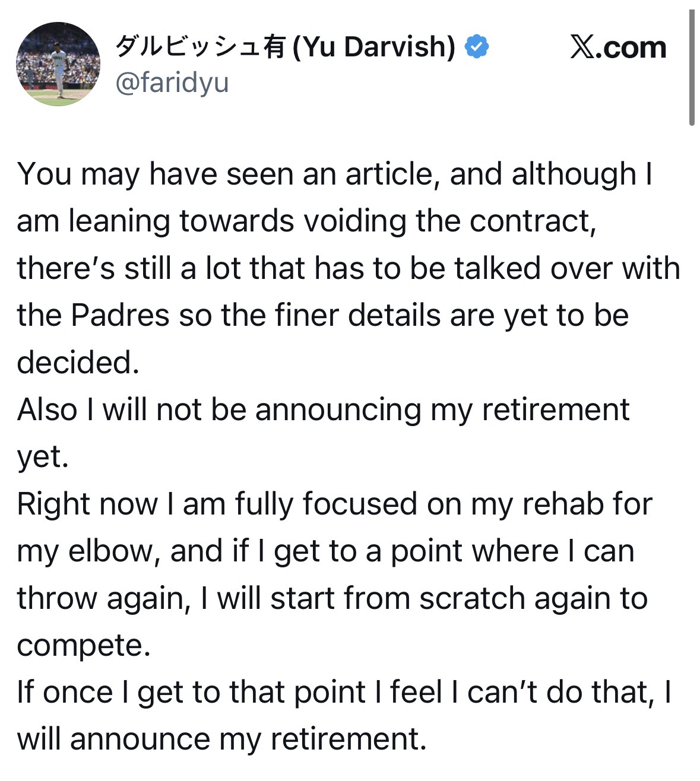The width and height of the screenshot is (700, 781).
Task: Click the vertical scrollbar thumb
Action: click(692, 68)
